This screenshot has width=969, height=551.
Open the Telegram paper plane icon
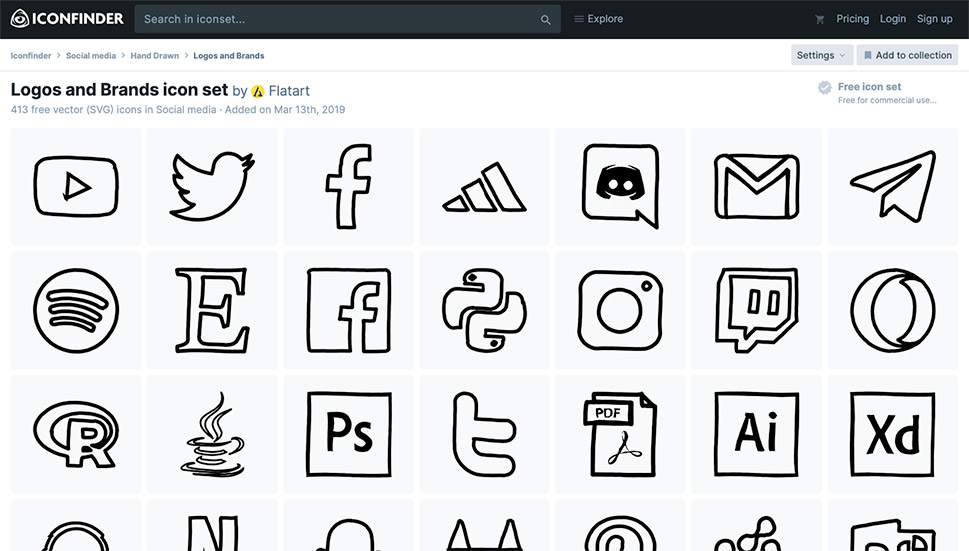pos(893,187)
